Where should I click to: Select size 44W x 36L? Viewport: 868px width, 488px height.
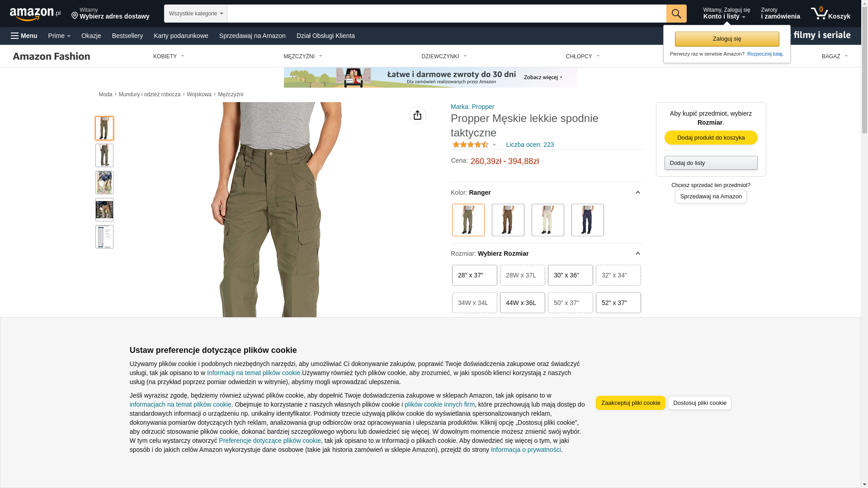[523, 303]
